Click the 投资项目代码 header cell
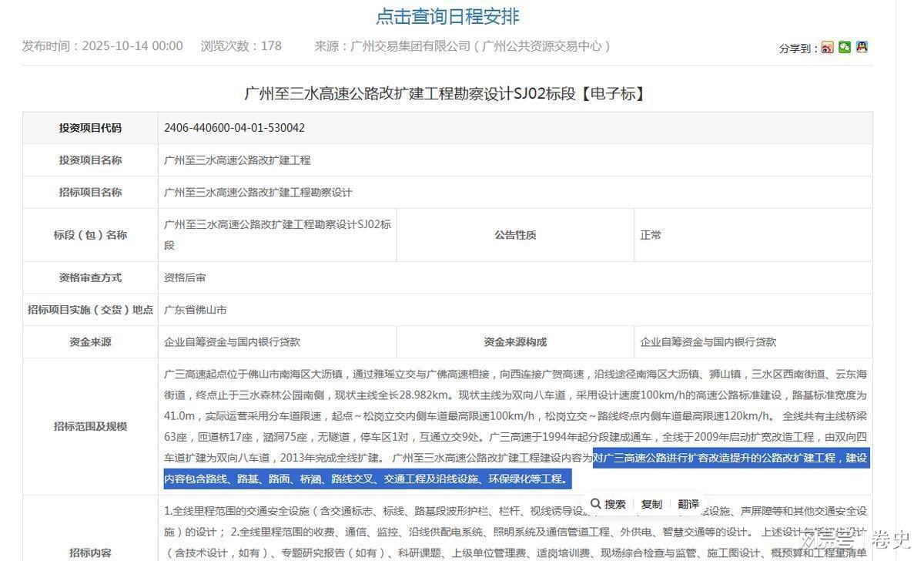This screenshot has height=561, width=924. pos(90,128)
